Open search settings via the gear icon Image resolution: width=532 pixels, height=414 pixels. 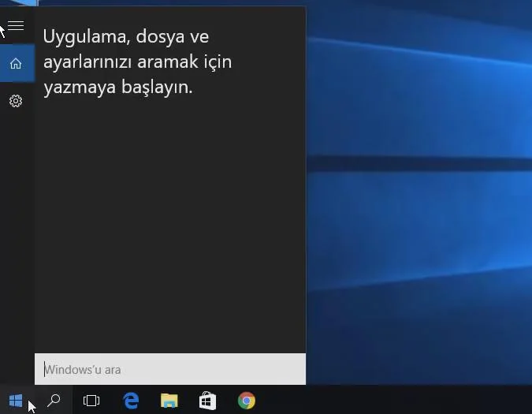(x=16, y=101)
